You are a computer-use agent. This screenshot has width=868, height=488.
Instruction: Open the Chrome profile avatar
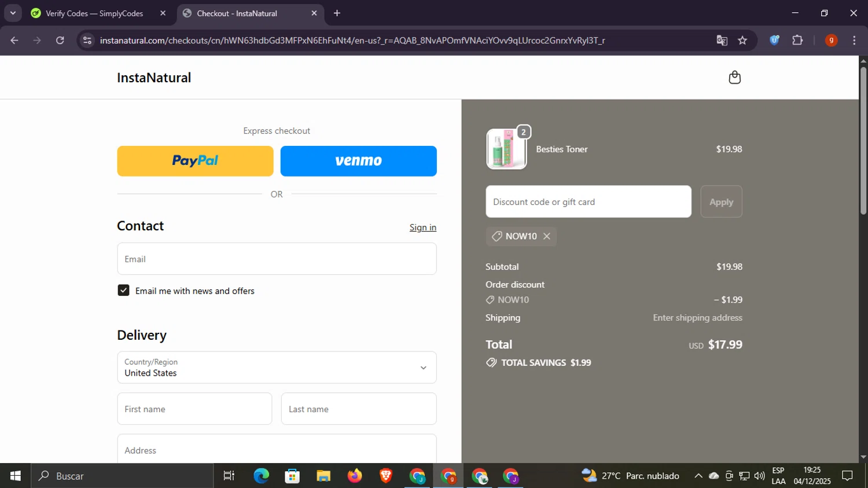(x=831, y=40)
